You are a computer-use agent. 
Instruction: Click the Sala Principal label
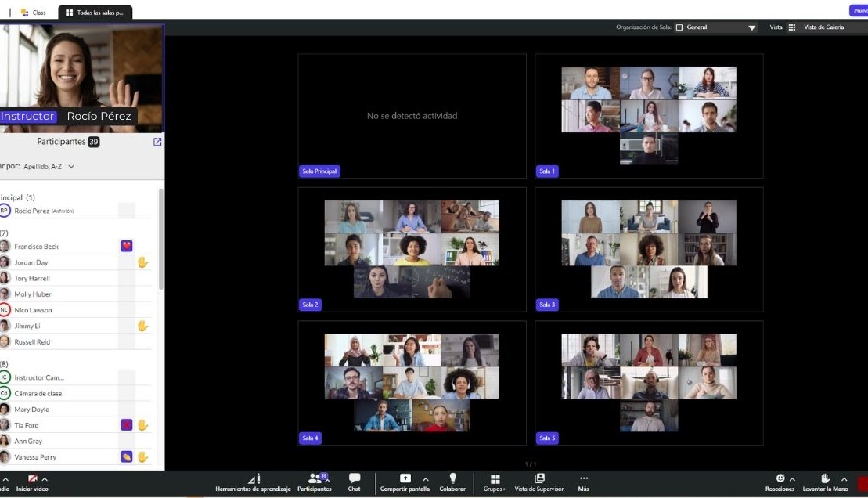[319, 171]
